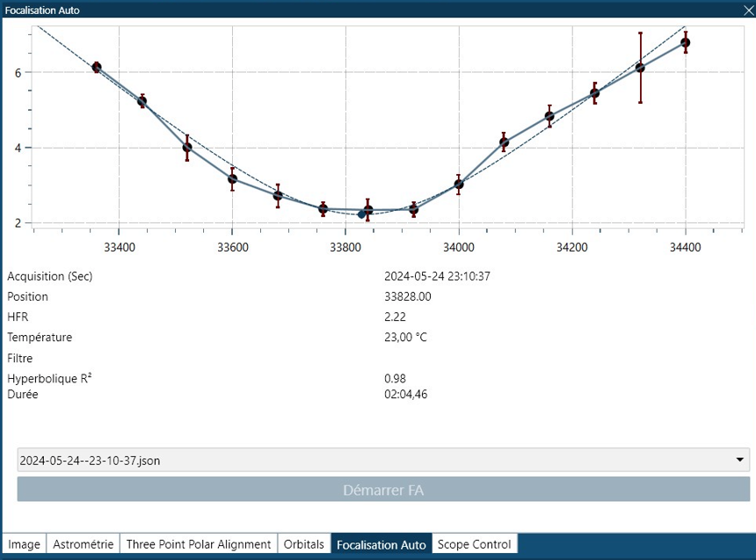Click acquisition timestamp 2024-05-24 23:10:37

coord(437,276)
